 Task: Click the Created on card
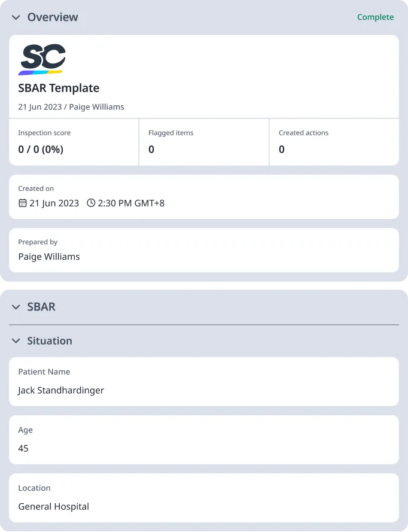203,197
